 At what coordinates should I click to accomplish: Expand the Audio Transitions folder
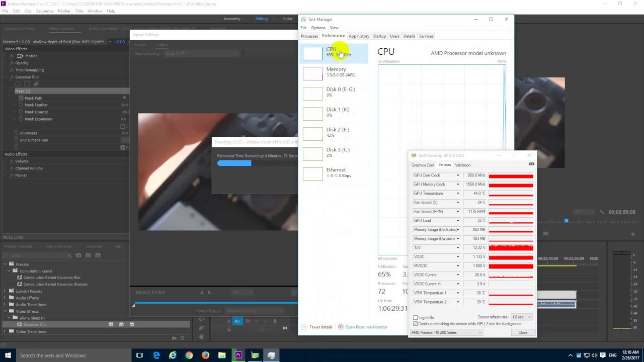coord(5,305)
